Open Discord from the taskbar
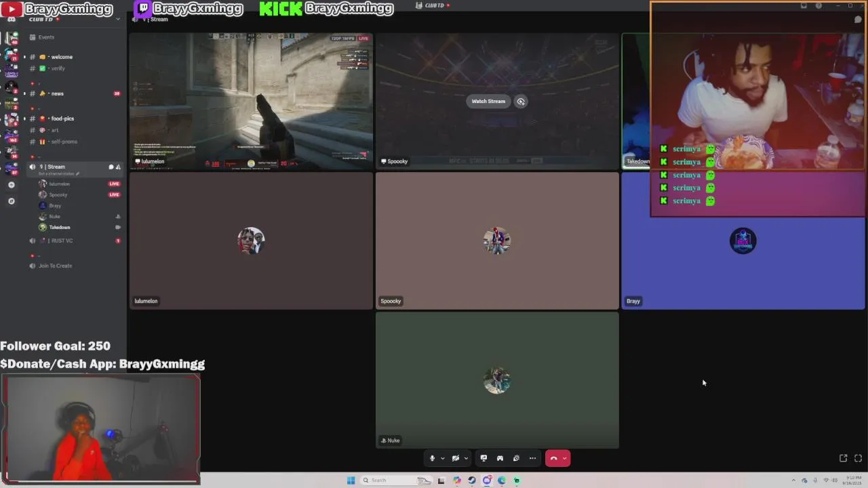The width and height of the screenshot is (868, 488). [x=487, y=480]
